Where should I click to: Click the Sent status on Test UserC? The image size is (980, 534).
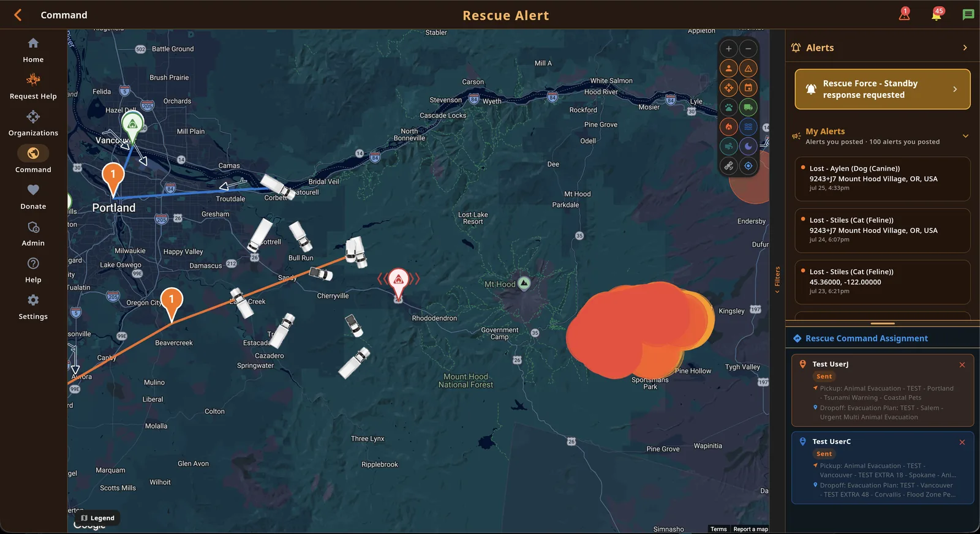pyautogui.click(x=824, y=454)
